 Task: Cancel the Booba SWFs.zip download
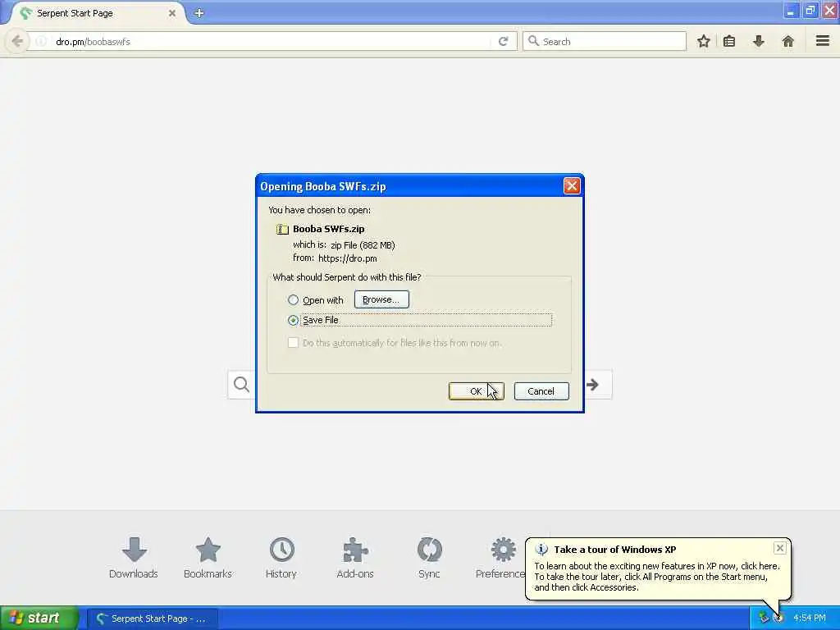point(541,391)
